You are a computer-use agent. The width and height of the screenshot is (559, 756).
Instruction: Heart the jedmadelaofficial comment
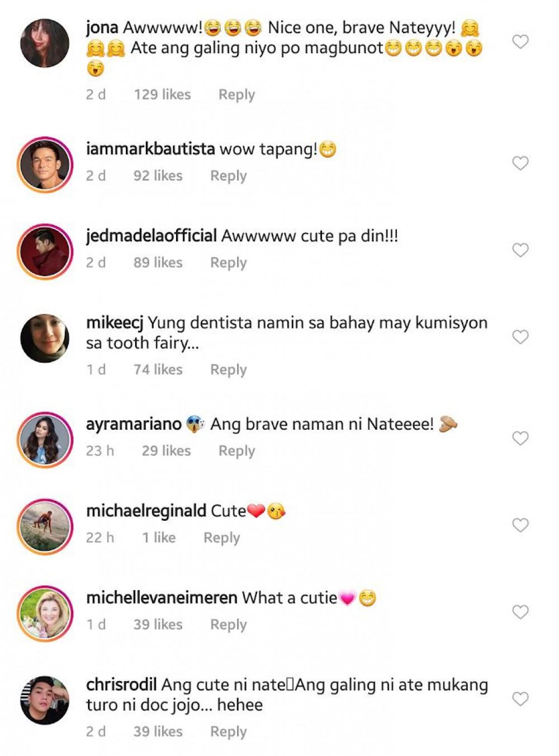[x=520, y=250]
